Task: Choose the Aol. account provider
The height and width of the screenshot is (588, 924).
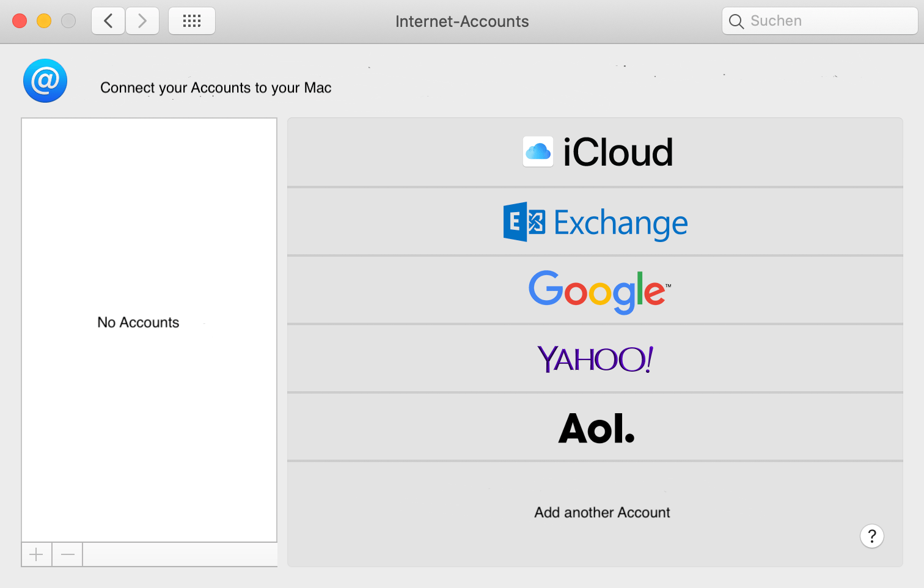Action: click(x=595, y=427)
